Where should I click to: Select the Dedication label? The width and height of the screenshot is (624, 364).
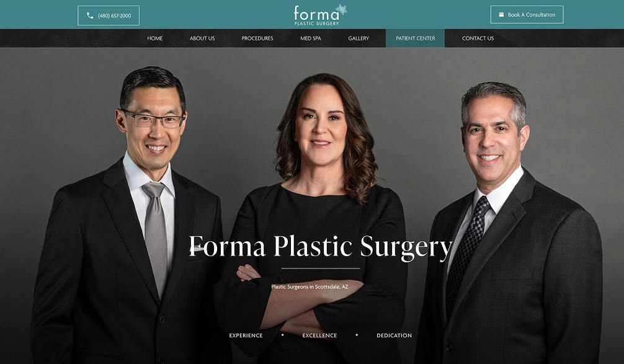click(x=394, y=335)
